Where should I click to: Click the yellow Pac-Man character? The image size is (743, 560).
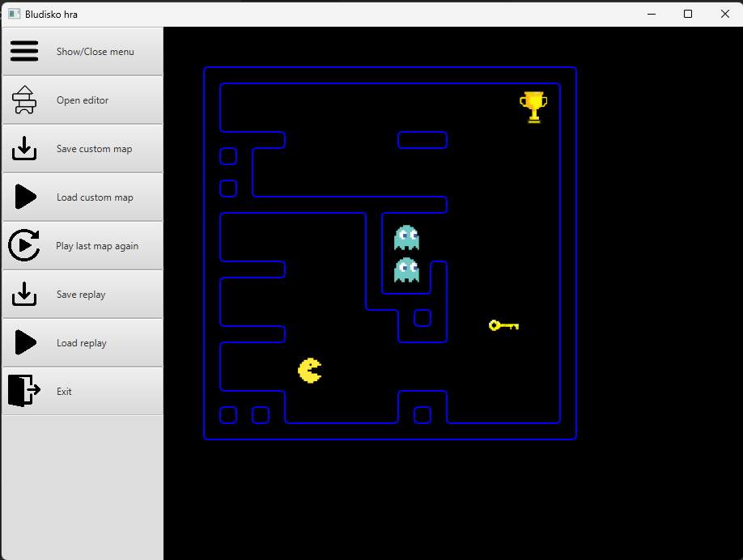point(309,371)
